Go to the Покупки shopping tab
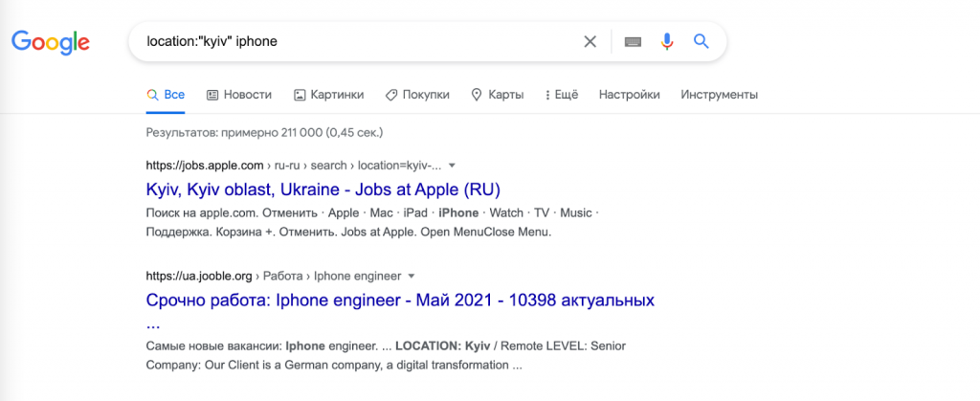The image size is (980, 401). click(x=417, y=95)
